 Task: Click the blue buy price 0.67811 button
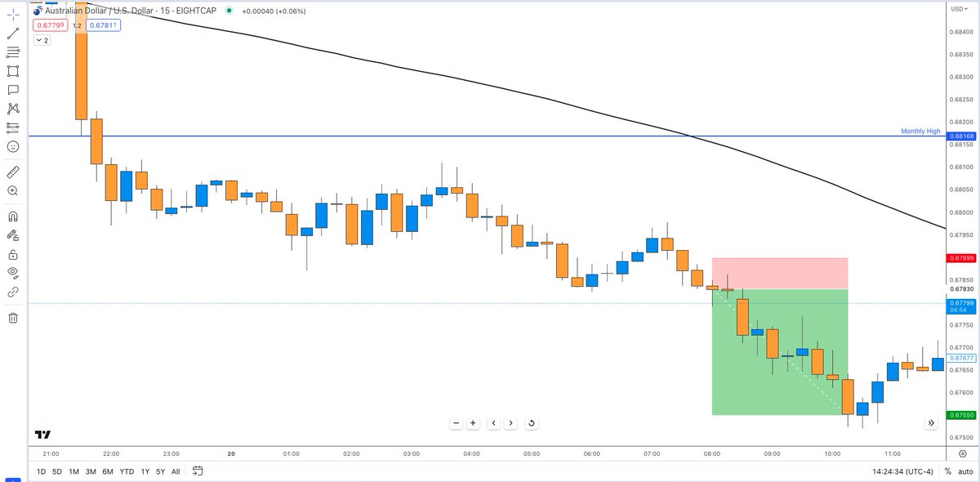(x=102, y=25)
